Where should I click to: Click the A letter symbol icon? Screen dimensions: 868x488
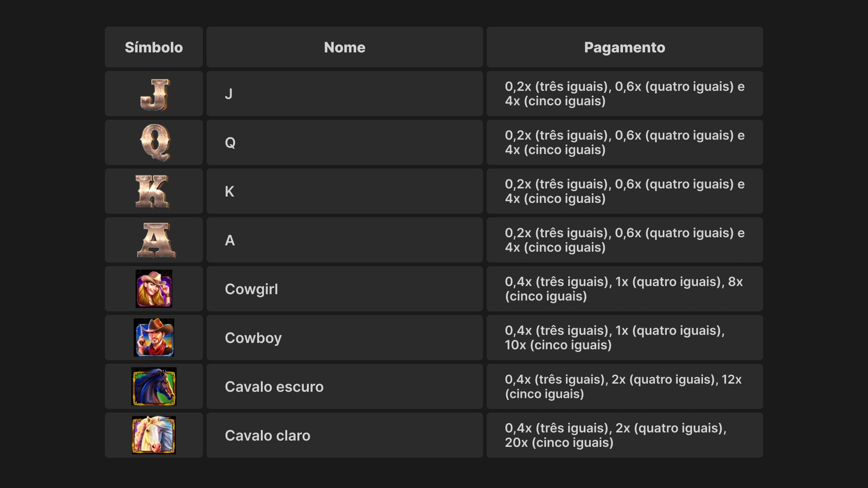pos(156,240)
